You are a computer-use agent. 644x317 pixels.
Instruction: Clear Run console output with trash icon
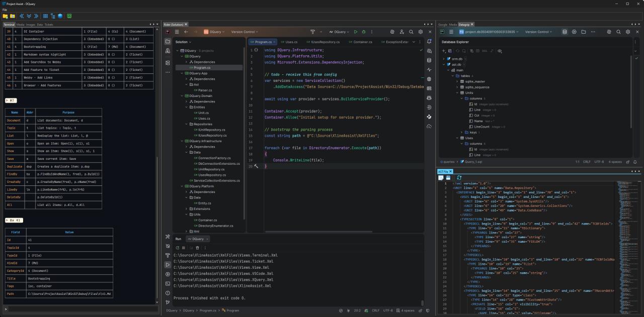coord(197,248)
